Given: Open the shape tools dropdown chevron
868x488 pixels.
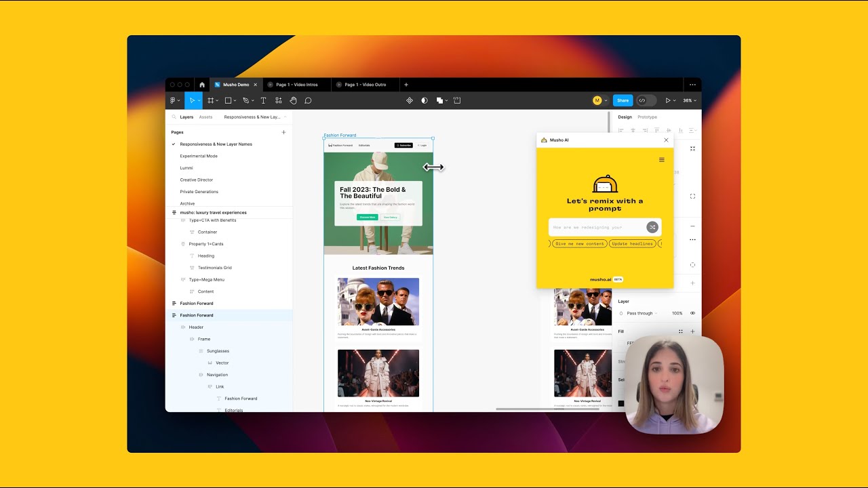Looking at the screenshot, I should point(235,101).
